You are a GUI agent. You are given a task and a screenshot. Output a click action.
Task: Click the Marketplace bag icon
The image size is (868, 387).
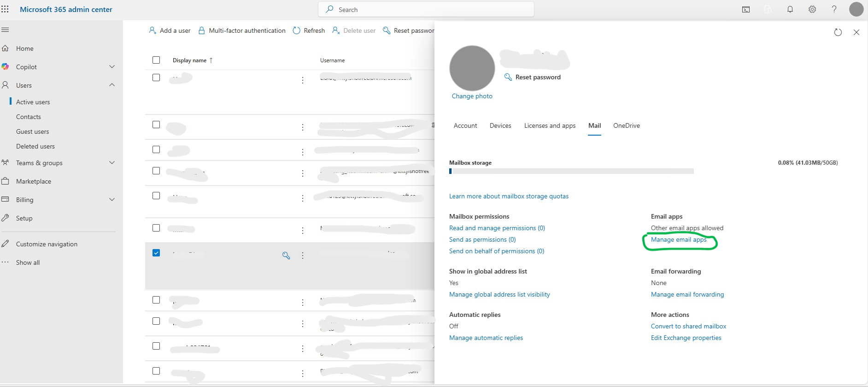[x=6, y=181]
